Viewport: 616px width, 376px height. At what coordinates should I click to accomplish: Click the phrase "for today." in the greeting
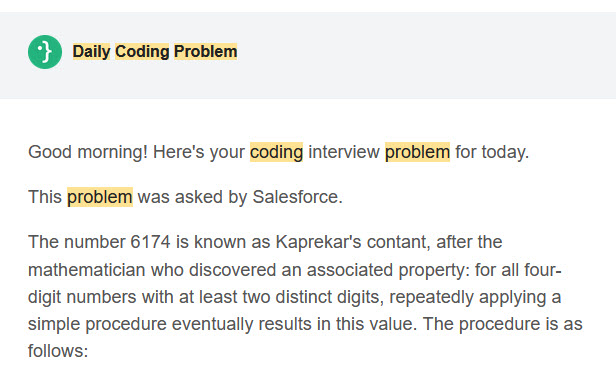coord(492,152)
